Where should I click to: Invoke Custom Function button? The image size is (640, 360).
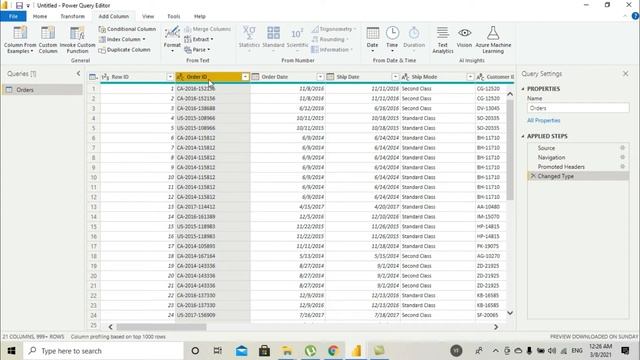(77, 40)
